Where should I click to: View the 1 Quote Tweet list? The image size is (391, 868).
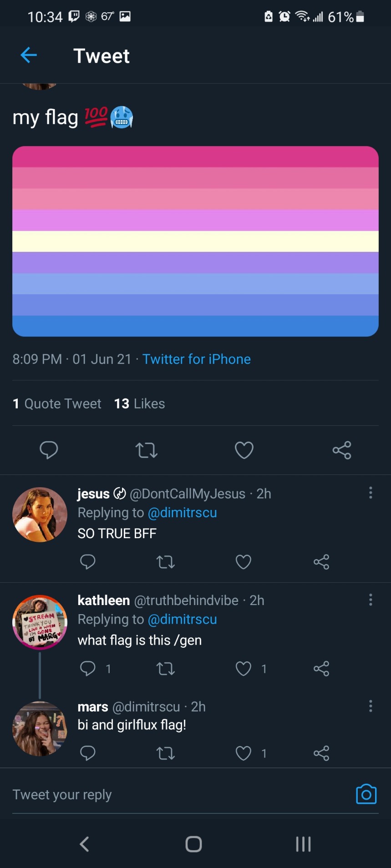pyautogui.click(x=57, y=404)
